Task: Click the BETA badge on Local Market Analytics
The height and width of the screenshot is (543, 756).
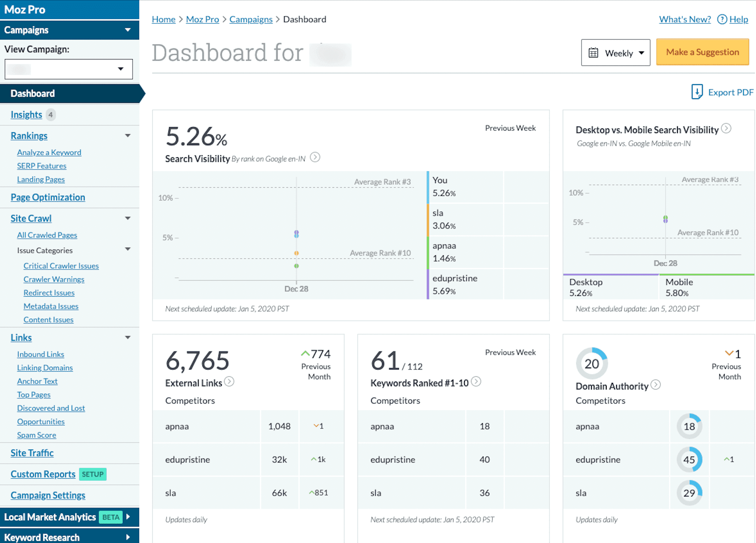Action: point(110,517)
